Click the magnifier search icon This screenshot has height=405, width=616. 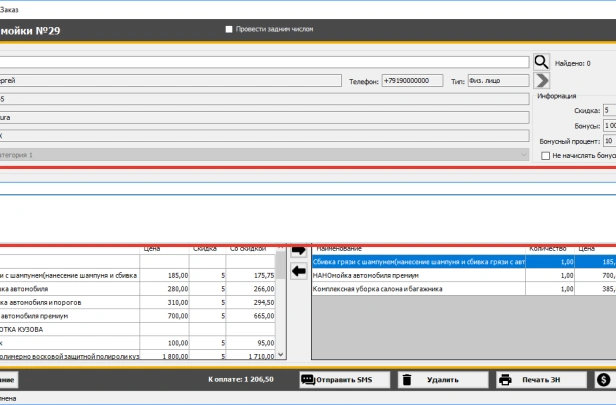[x=541, y=62]
